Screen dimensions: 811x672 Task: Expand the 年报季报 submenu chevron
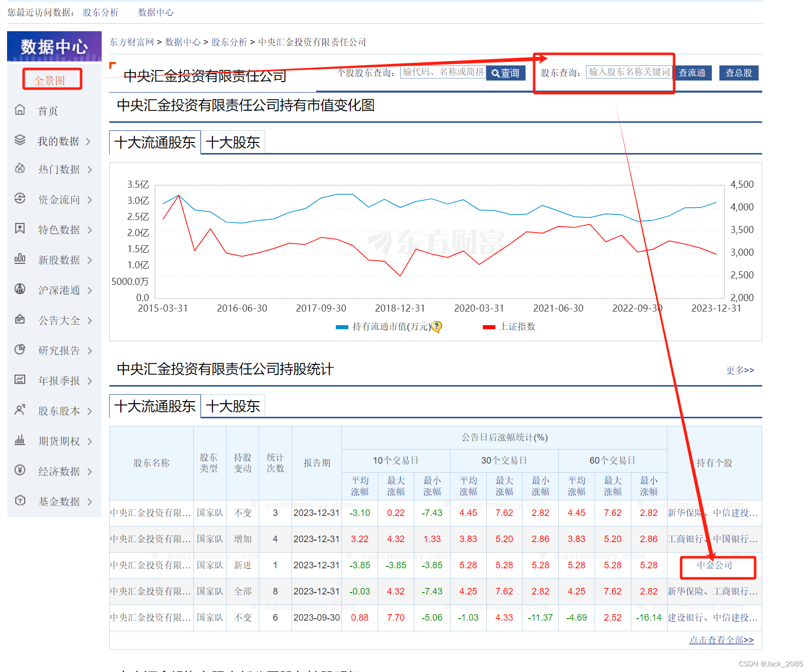point(90,381)
